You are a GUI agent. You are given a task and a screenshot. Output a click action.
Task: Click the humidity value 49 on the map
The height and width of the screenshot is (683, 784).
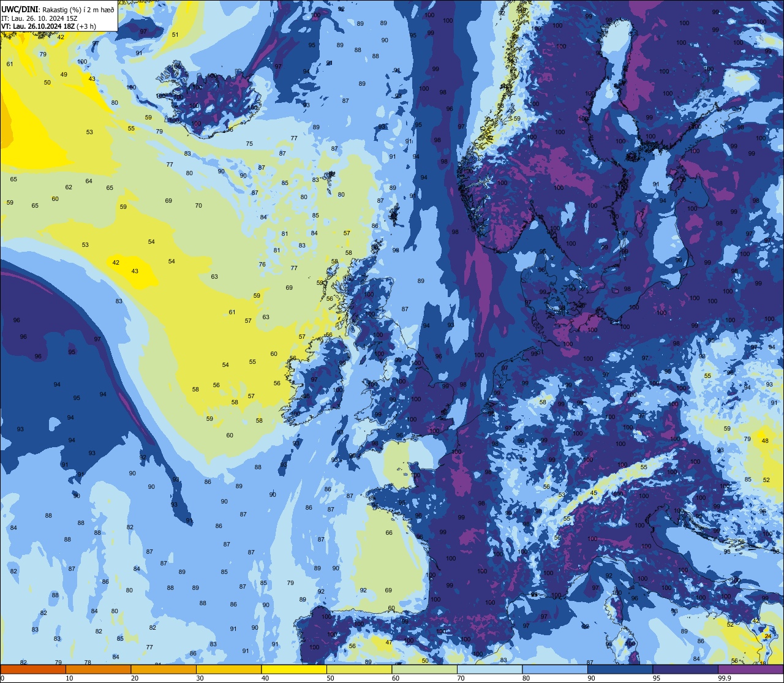64,75
